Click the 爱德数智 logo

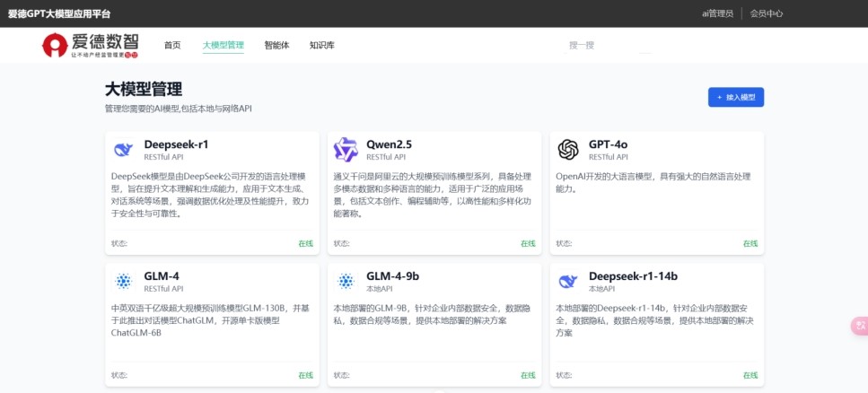(x=91, y=46)
